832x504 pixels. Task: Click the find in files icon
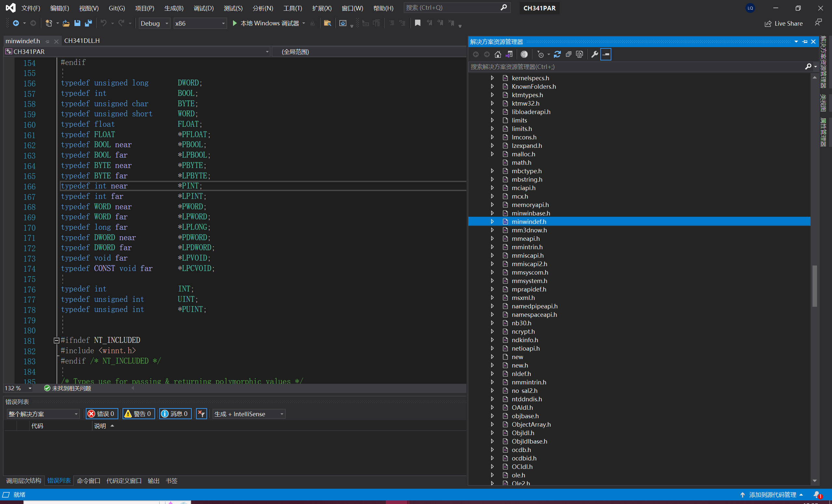[x=327, y=23]
